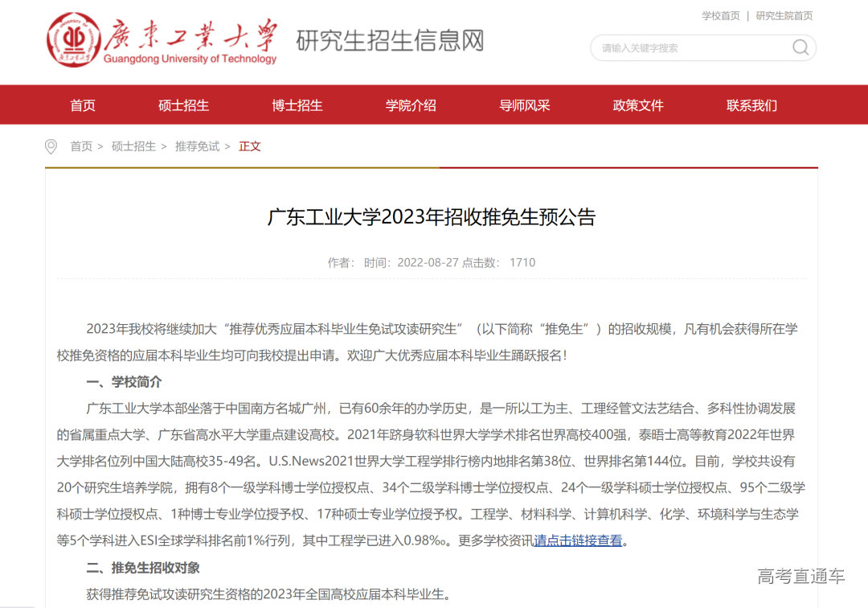
Task: Open the 导师风采 section
Action: pyautogui.click(x=524, y=105)
